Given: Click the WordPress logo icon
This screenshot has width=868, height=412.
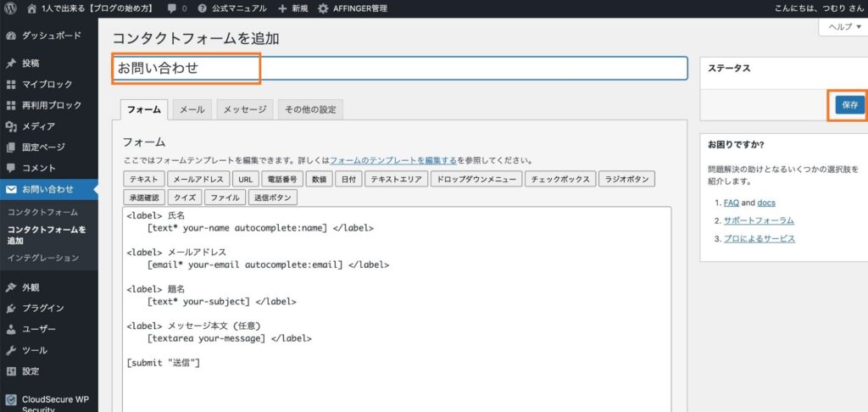Looking at the screenshot, I should pos(10,8).
